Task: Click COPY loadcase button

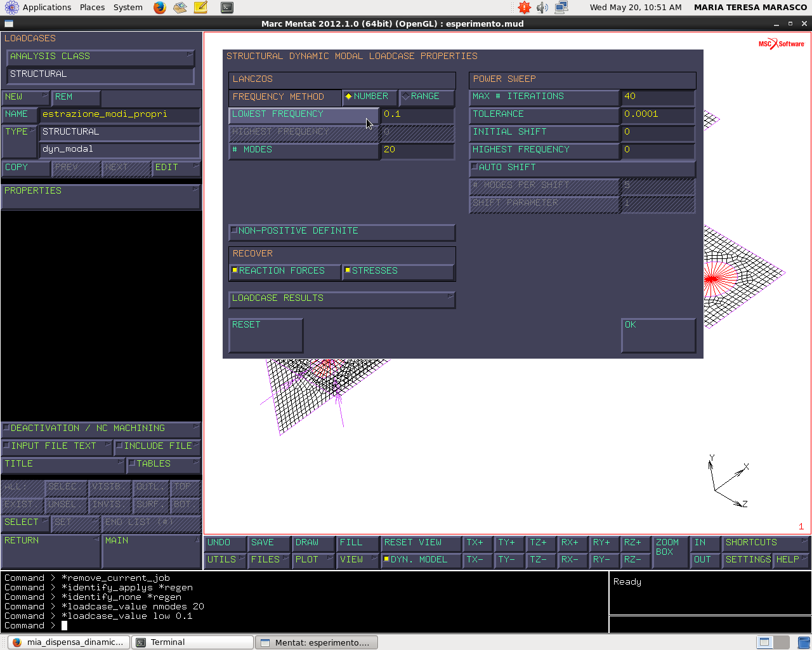Action: [x=25, y=168]
